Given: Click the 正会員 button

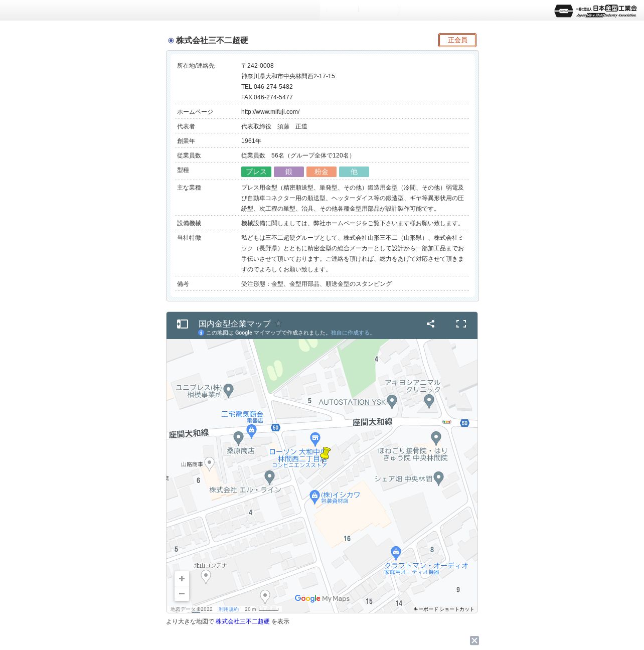Looking at the screenshot, I should pyautogui.click(x=457, y=40).
